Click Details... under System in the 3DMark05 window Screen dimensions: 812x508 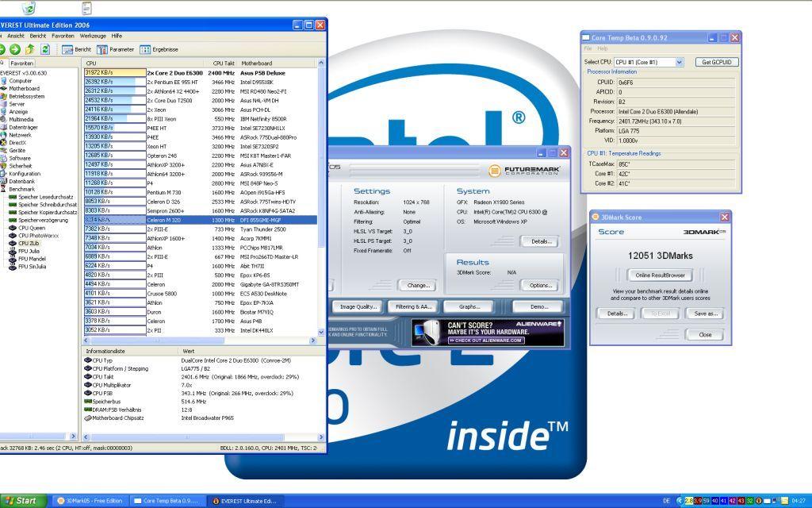point(542,241)
